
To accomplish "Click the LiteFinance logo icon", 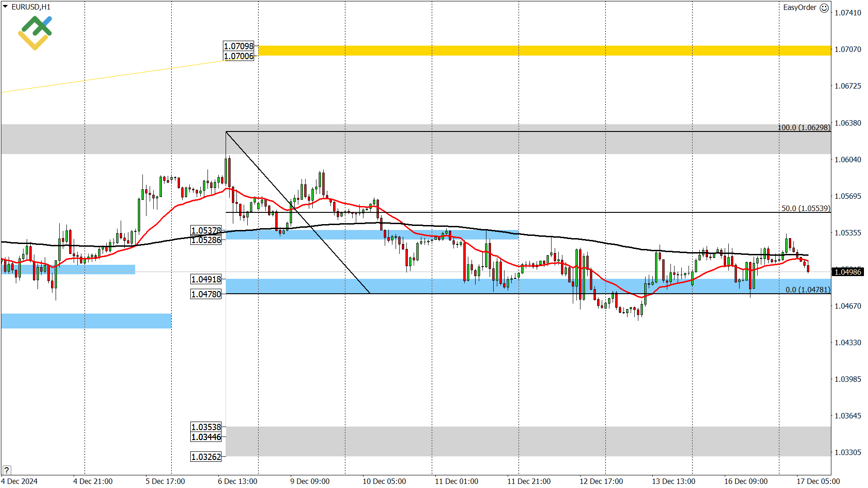I will click(34, 32).
